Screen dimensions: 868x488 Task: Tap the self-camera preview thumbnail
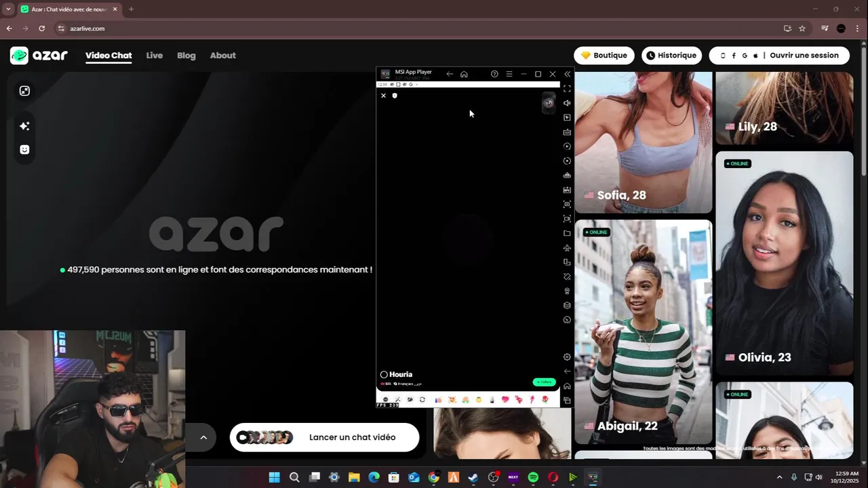pos(549,103)
